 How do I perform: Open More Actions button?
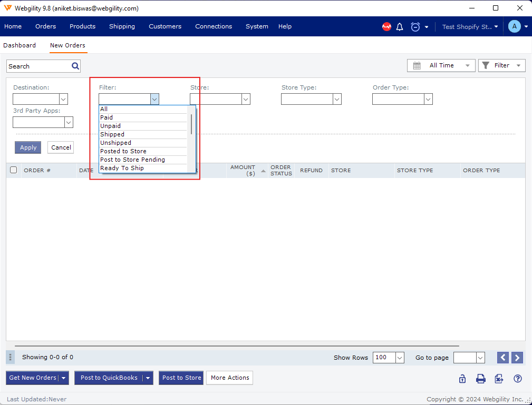pyautogui.click(x=230, y=378)
